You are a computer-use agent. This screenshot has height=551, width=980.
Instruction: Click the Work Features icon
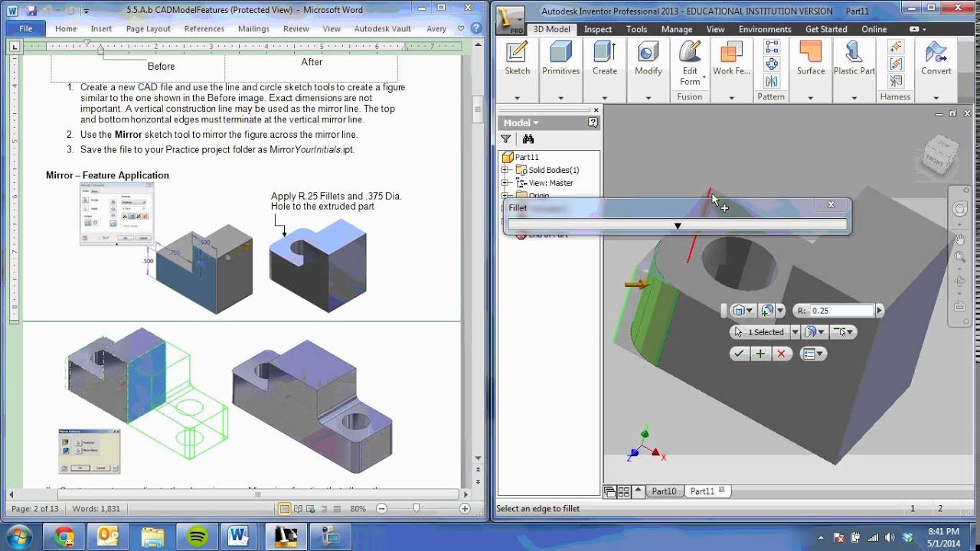pos(731,52)
